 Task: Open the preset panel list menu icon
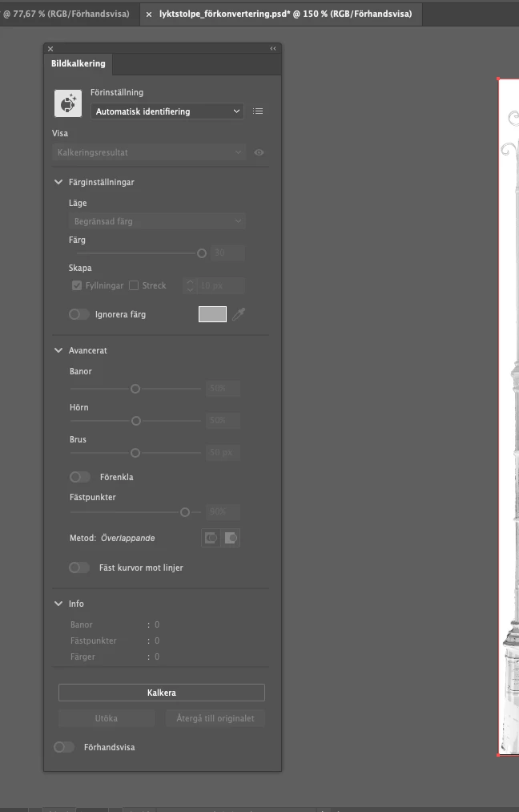[x=258, y=111]
